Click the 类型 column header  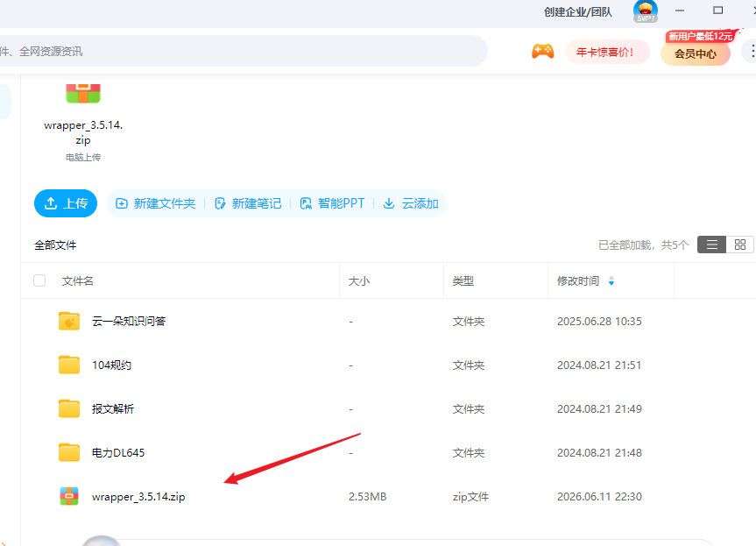pos(463,280)
